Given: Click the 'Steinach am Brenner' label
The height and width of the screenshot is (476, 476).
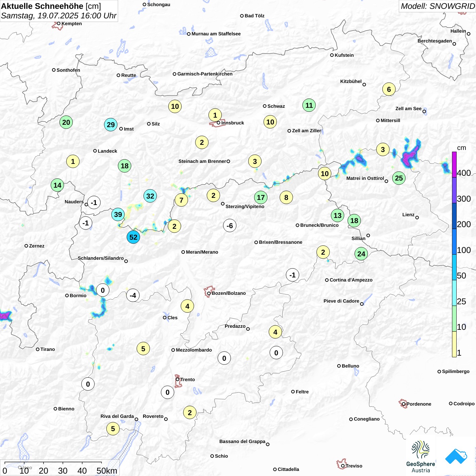Looking at the screenshot, I should pos(202,161).
